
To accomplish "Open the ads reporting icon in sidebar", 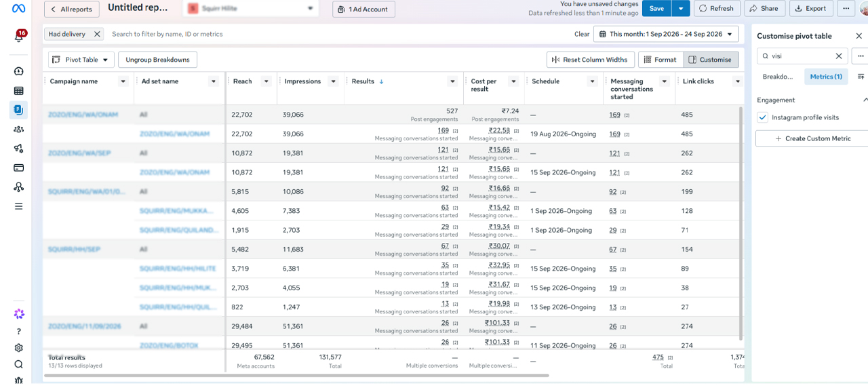I will (19, 110).
